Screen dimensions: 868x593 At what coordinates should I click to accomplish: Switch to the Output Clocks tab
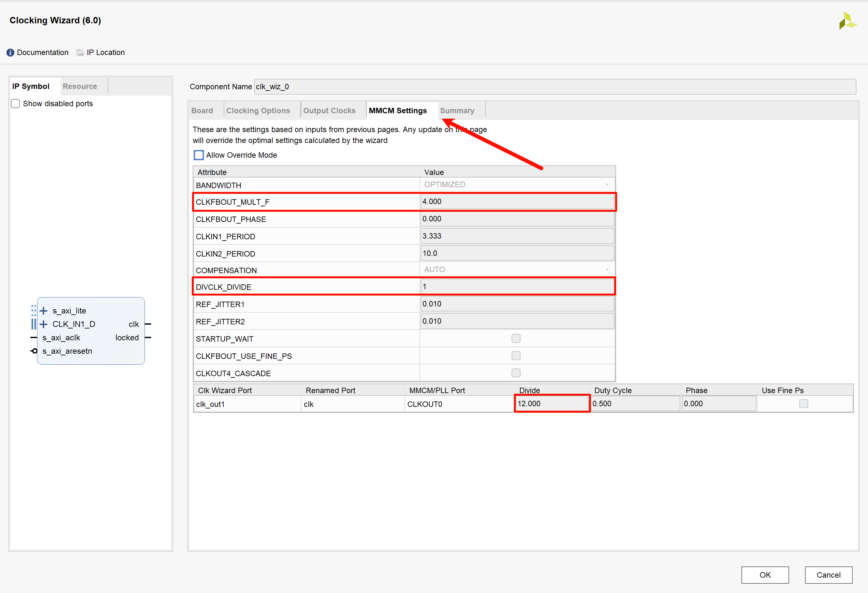coord(329,111)
